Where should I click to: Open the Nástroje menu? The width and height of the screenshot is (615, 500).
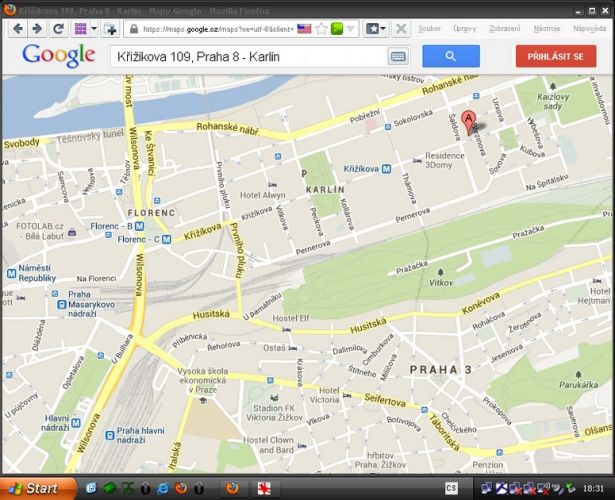pos(547,29)
